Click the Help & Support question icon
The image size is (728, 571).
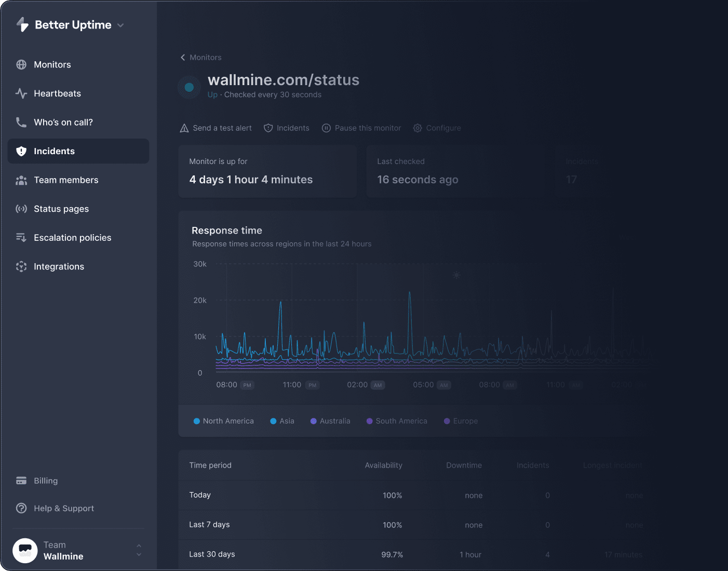coord(21,508)
